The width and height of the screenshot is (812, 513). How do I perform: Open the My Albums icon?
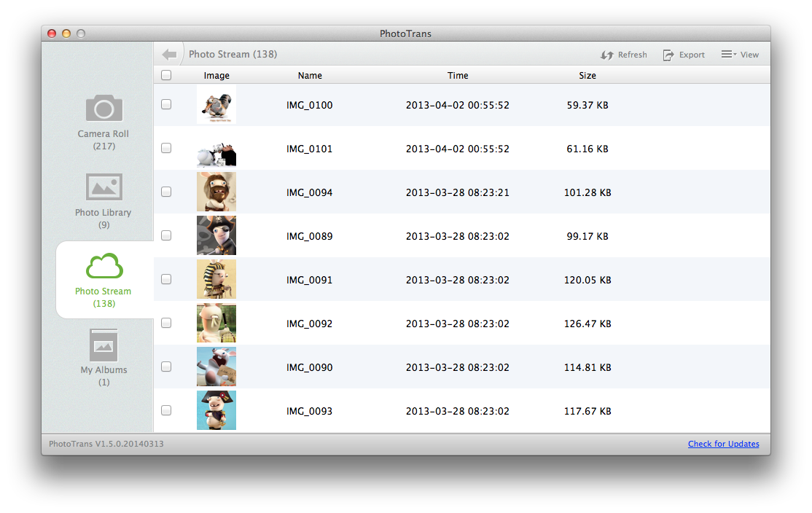104,345
